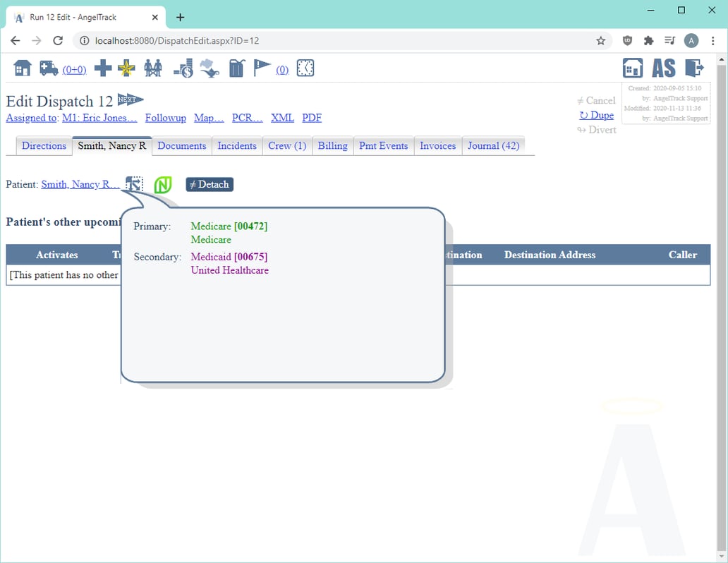This screenshot has height=563, width=728.
Task: Open the Journal (42) tab
Action: 493,146
